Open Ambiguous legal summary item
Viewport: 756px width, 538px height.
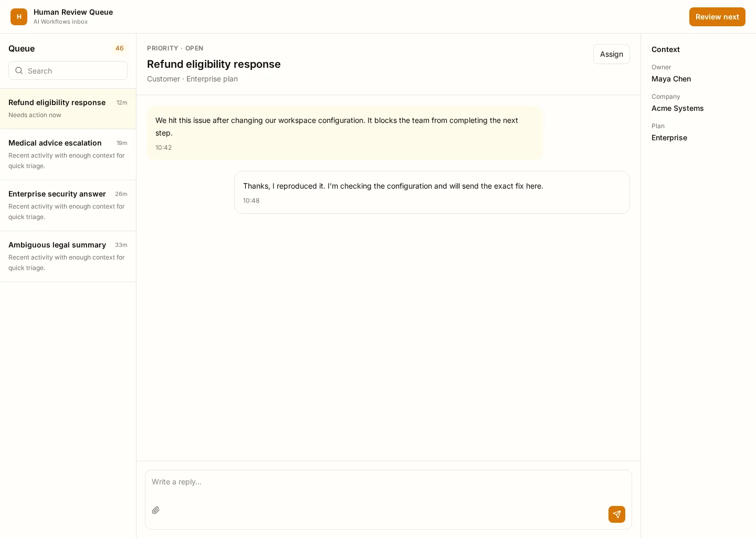coord(68,256)
